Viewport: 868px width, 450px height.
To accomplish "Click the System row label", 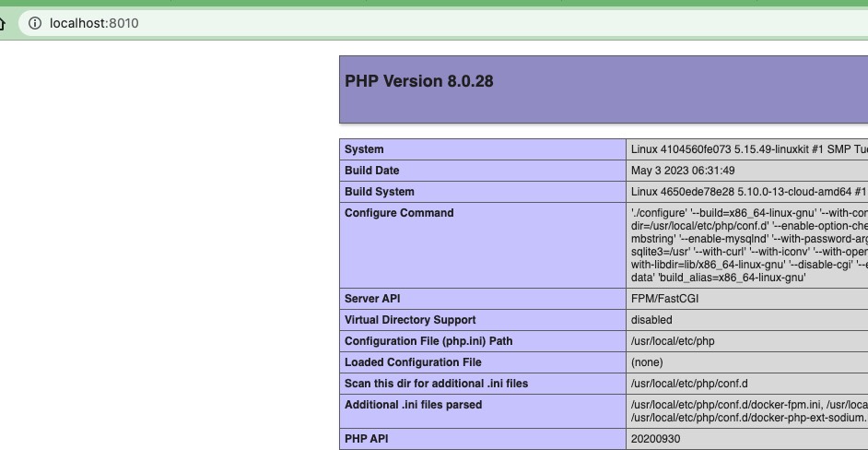I will (x=364, y=149).
